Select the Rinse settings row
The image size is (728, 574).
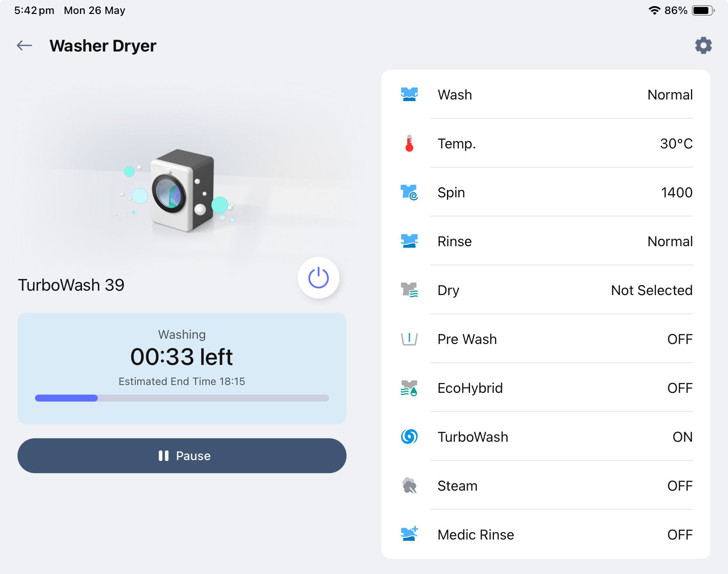[x=546, y=241]
